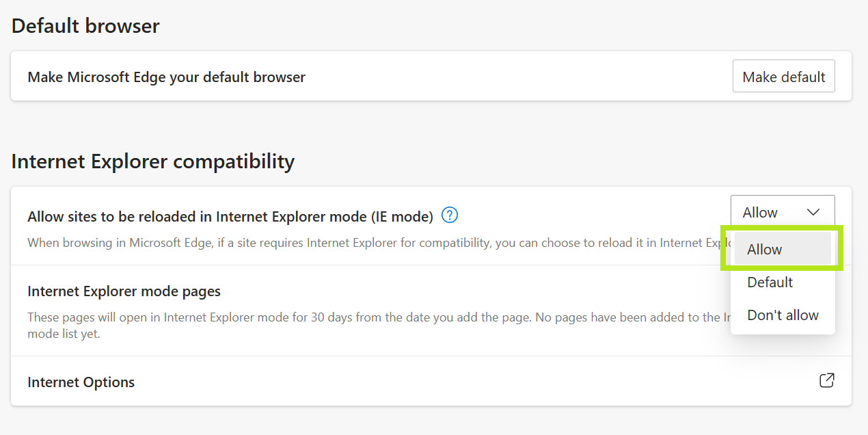868x435 pixels.
Task: Click the Internet Explorer compatibility heading
Action: point(153,161)
